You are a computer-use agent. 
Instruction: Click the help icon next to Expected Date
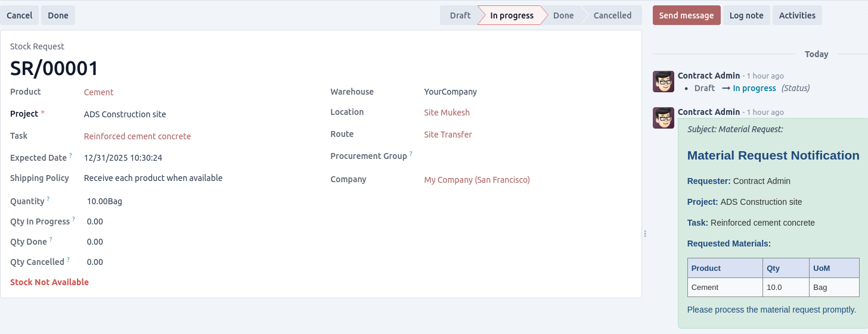[x=70, y=155]
